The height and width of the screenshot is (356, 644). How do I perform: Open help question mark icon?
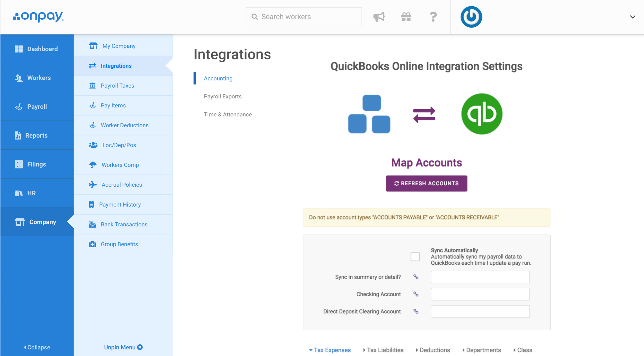[x=433, y=17]
